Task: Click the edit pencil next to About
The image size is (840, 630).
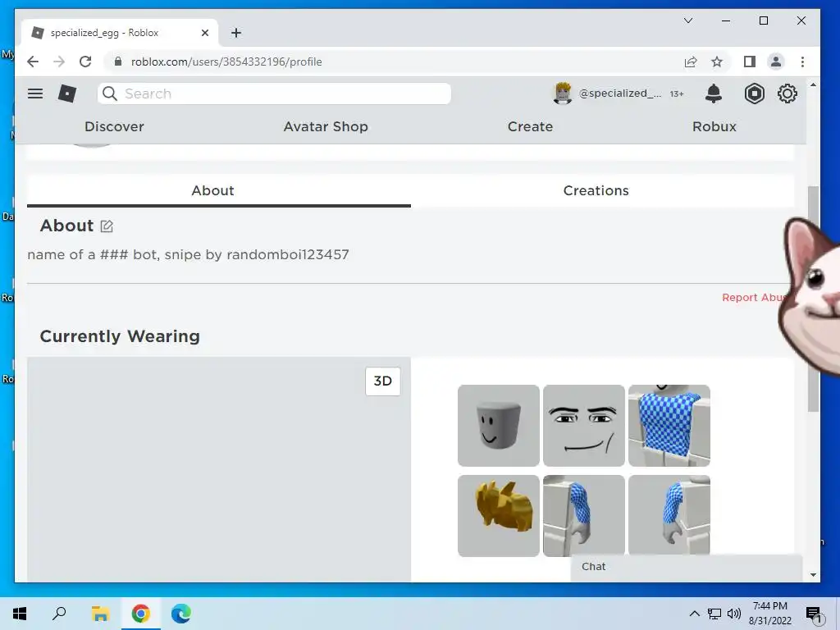Action: [107, 226]
